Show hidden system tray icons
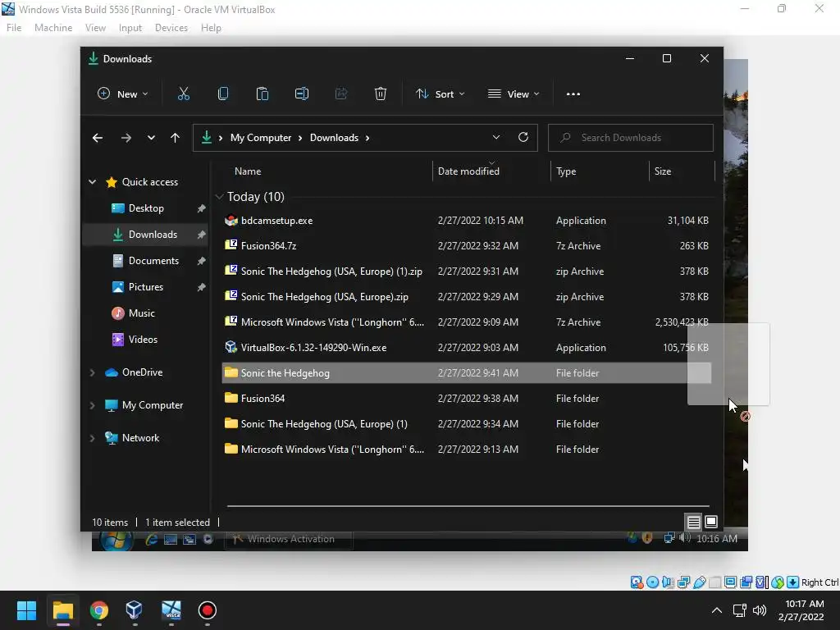The height and width of the screenshot is (630, 840). coord(716,610)
